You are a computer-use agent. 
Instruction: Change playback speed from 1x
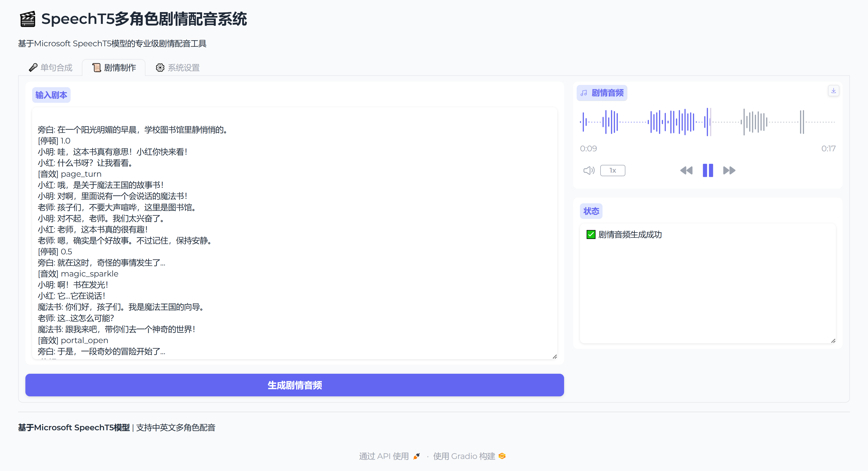point(612,171)
